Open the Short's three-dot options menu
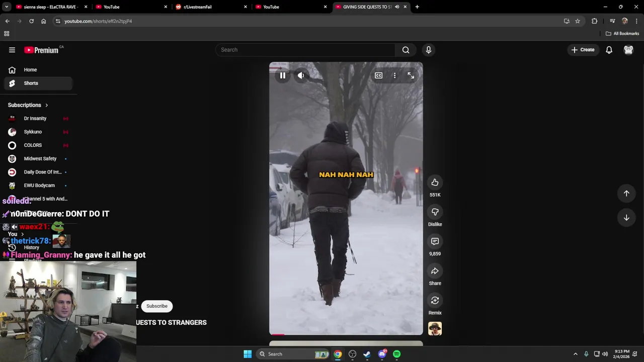The image size is (644, 362). click(394, 75)
